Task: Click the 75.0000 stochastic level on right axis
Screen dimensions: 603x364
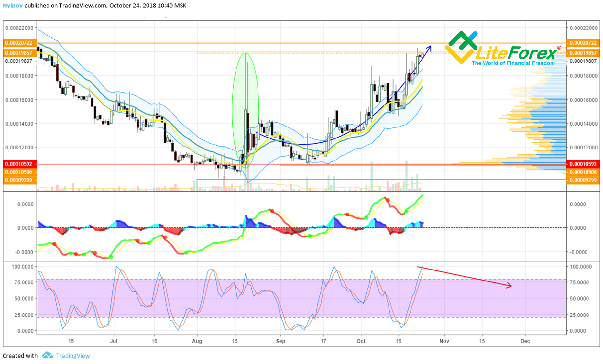Action: (x=579, y=282)
